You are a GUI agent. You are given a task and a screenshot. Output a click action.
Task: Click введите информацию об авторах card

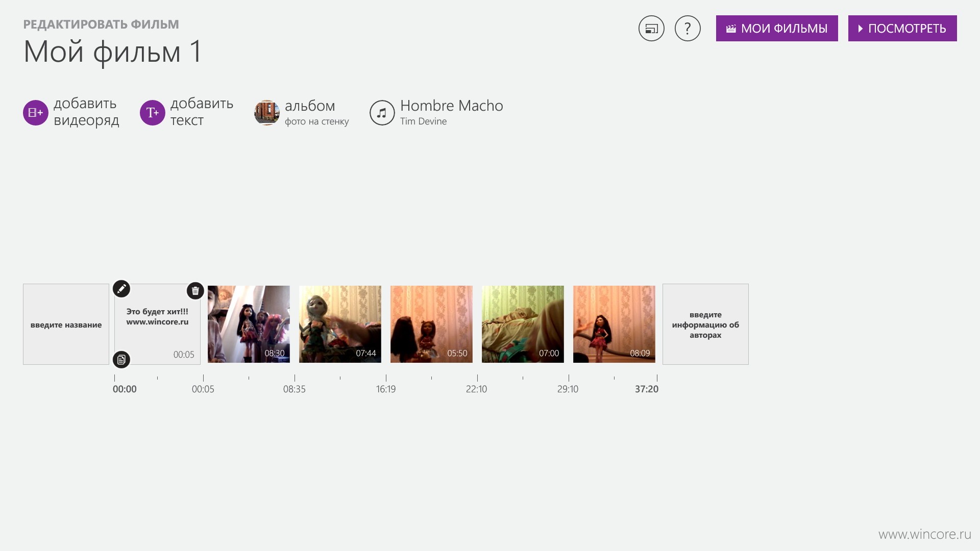(x=705, y=324)
